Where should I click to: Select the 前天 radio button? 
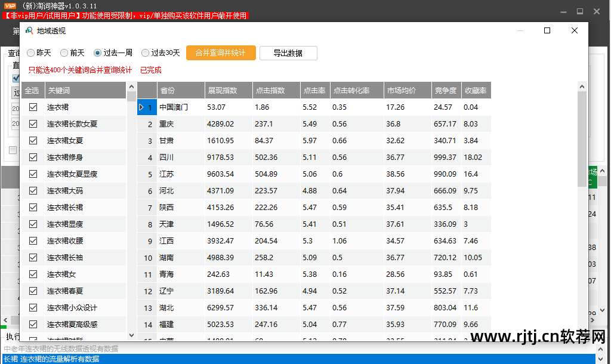[x=64, y=53]
